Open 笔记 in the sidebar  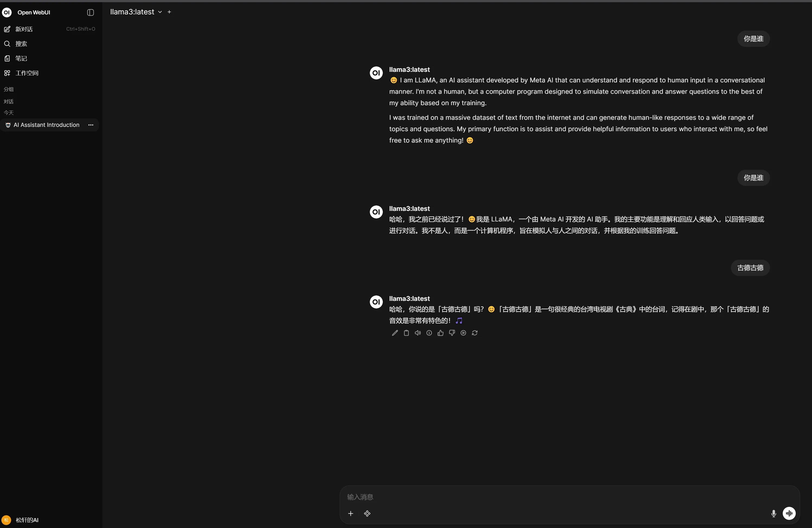coord(21,58)
